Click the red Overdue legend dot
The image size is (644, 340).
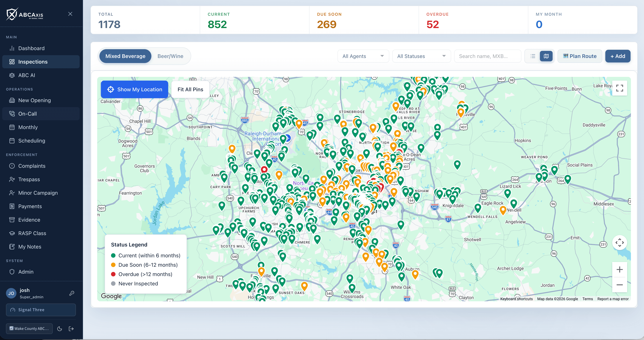pyautogui.click(x=113, y=274)
